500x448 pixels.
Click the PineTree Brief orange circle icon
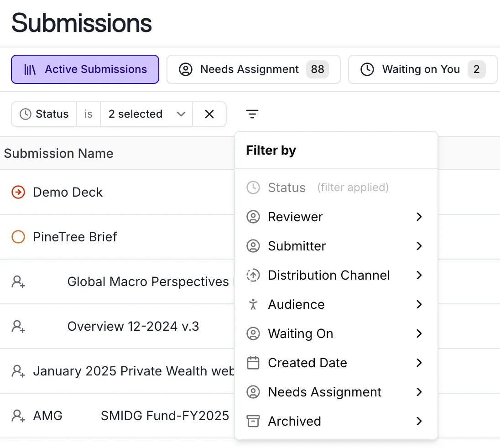pos(18,237)
